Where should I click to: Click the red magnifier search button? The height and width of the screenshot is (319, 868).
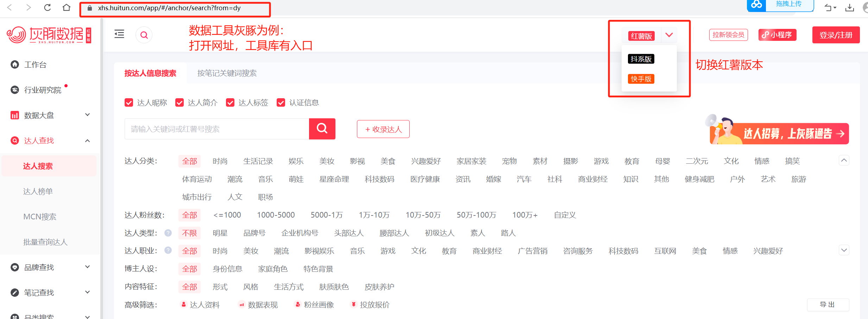(x=322, y=129)
